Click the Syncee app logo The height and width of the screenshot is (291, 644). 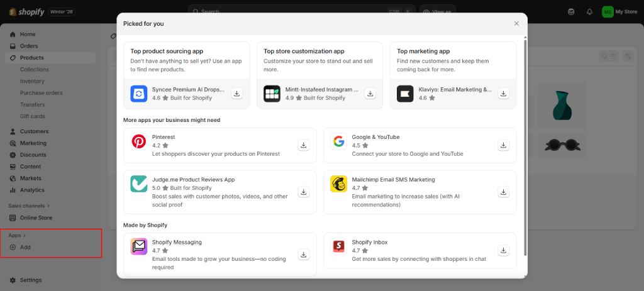click(139, 94)
